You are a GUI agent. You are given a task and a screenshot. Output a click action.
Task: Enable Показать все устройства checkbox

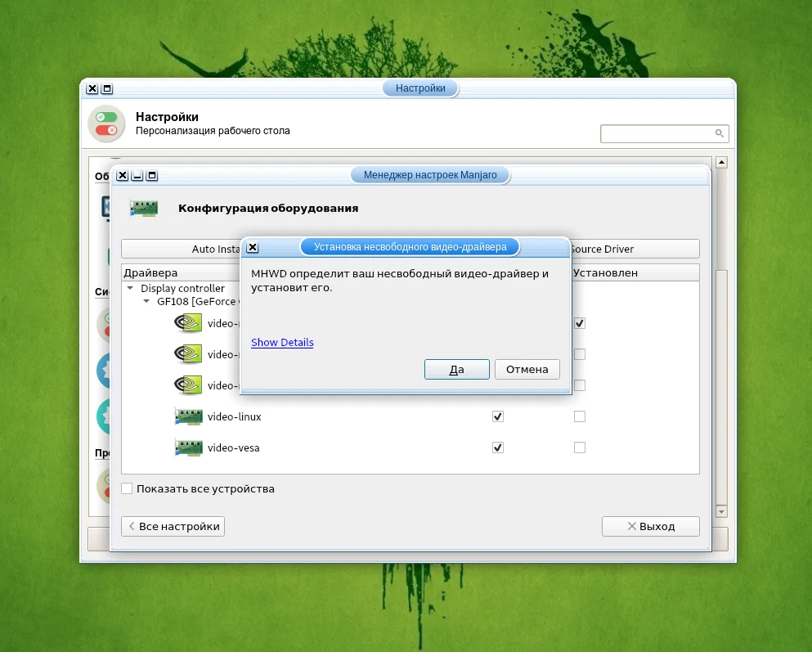coord(127,488)
